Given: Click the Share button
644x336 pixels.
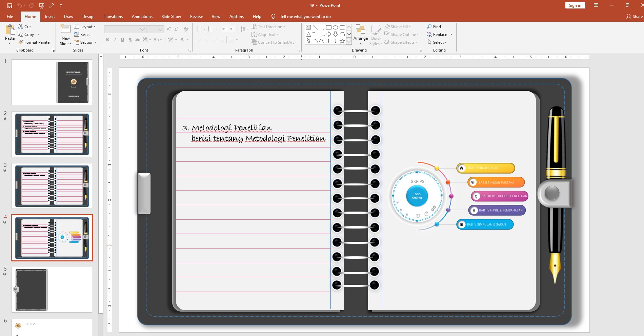Looking at the screenshot, I should click(x=634, y=16).
